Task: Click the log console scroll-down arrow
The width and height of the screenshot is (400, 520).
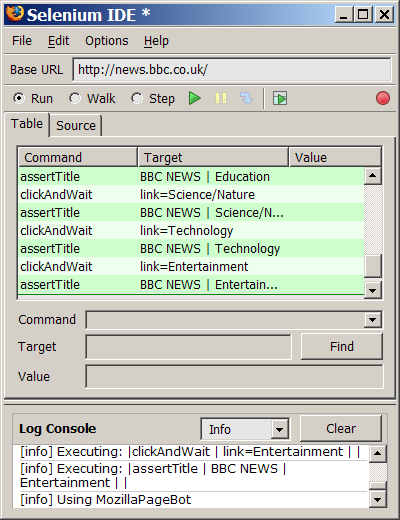Action: tap(378, 499)
